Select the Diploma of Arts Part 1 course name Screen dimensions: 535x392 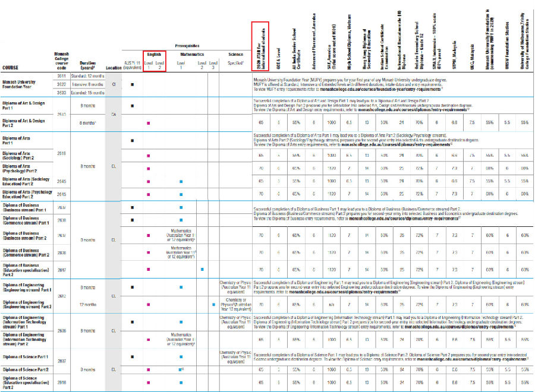click(x=16, y=140)
